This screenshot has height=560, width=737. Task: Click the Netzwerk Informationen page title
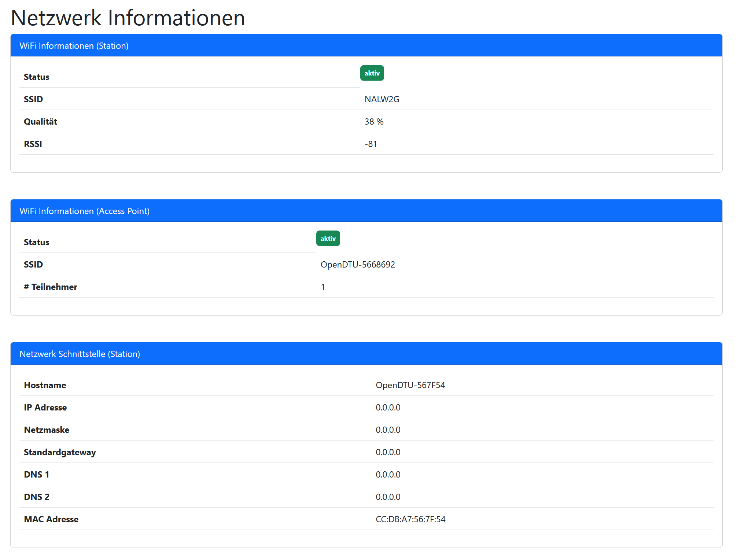click(128, 17)
